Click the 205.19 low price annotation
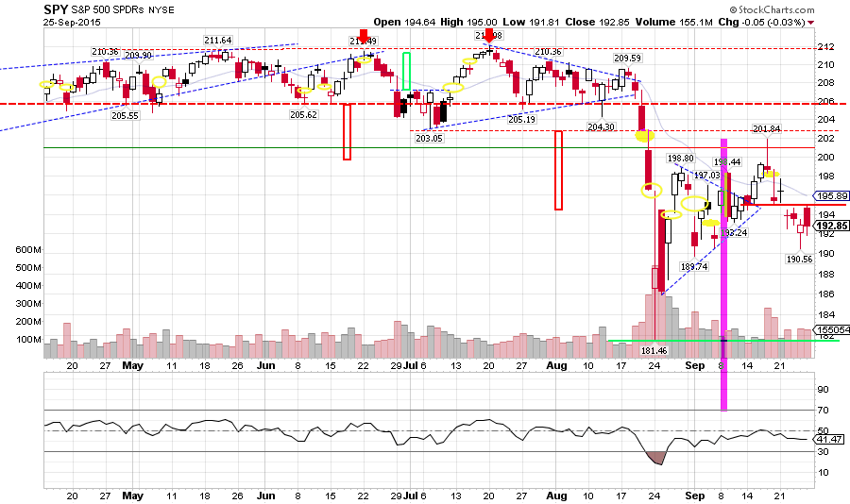This screenshot has width=850, height=504. [522, 119]
